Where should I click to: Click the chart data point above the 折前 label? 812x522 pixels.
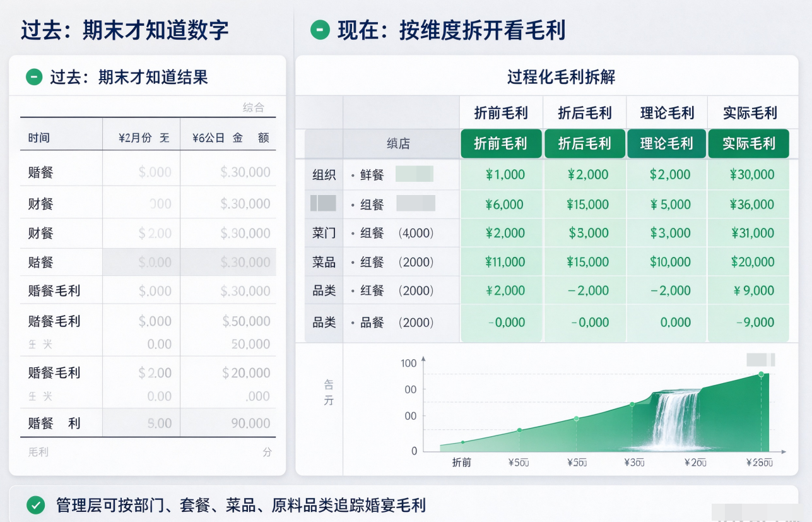462,442
